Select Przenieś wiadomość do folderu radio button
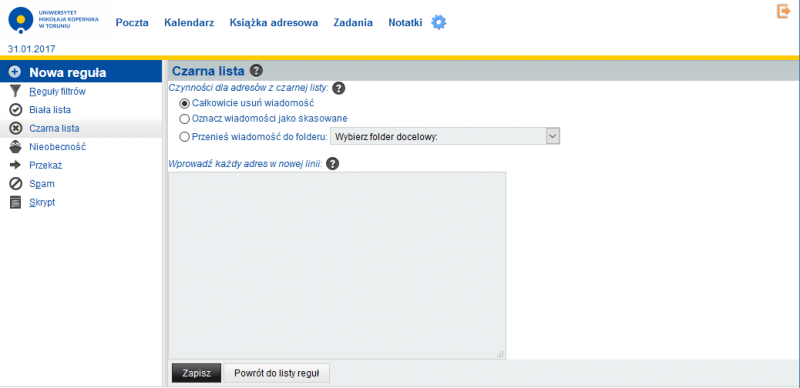The height and width of the screenshot is (388, 800). 185,136
